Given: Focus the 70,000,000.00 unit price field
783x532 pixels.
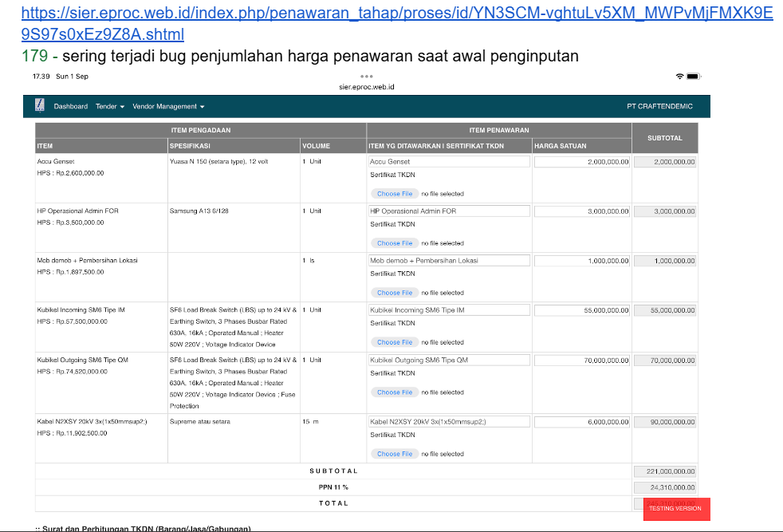Looking at the screenshot, I should [x=582, y=361].
